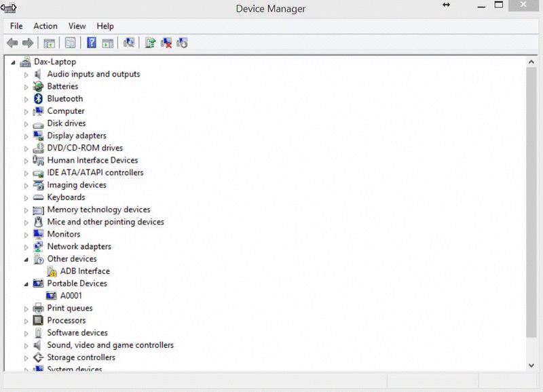543x392 pixels.
Task: Select the ADB Interface device
Action: [x=84, y=271]
